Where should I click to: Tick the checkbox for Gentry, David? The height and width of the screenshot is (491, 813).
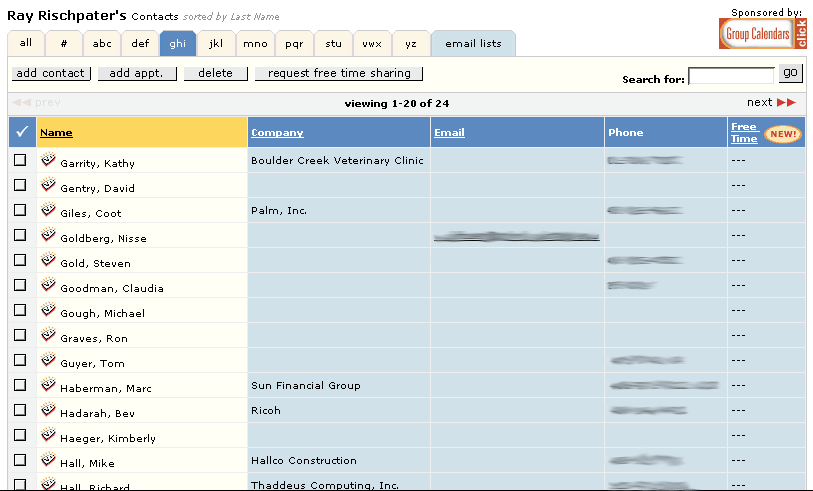[x=20, y=185]
